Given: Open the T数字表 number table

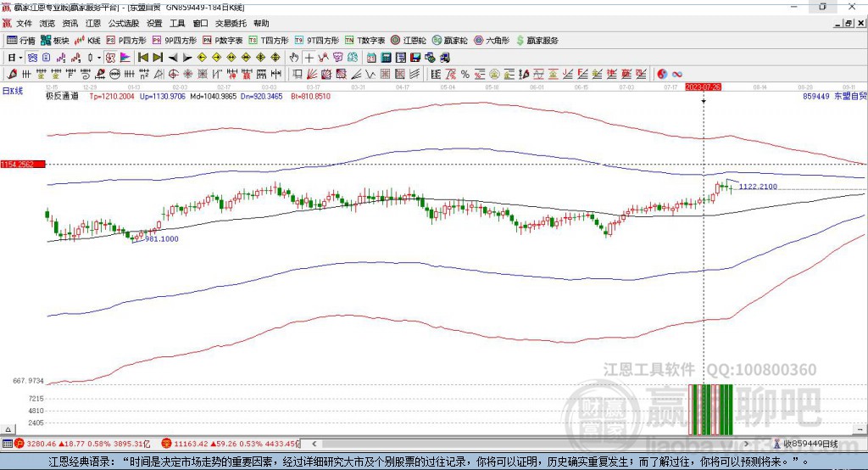Looking at the screenshot, I should click(364, 41).
